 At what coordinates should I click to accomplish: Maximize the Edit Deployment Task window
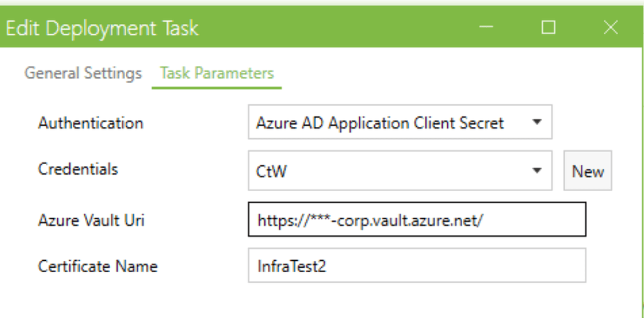tap(548, 28)
